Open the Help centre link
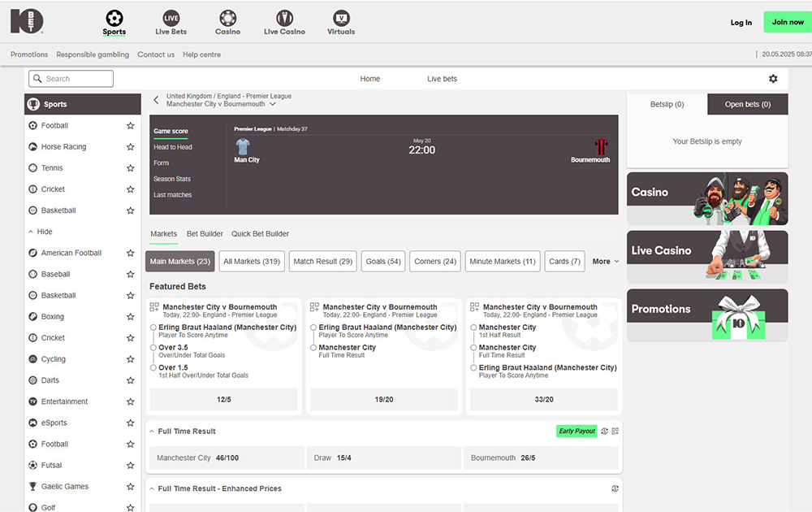The height and width of the screenshot is (512, 812). 201,54
